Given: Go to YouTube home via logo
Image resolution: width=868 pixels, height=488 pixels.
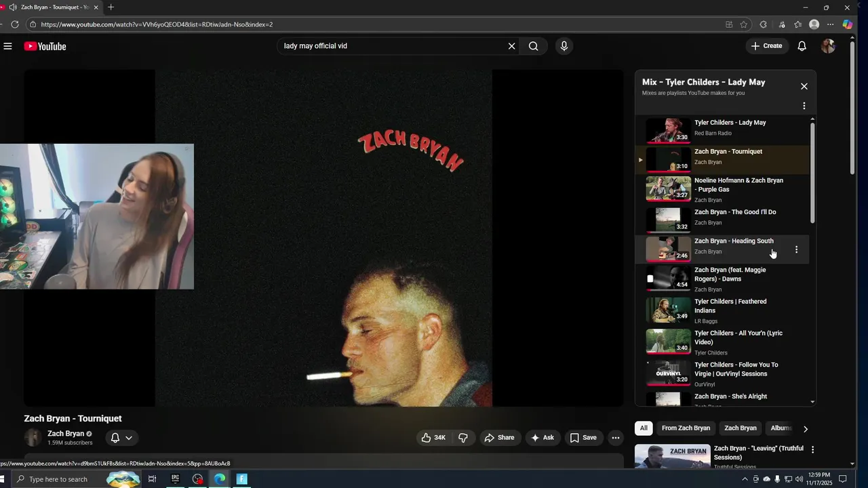Looking at the screenshot, I should (45, 46).
